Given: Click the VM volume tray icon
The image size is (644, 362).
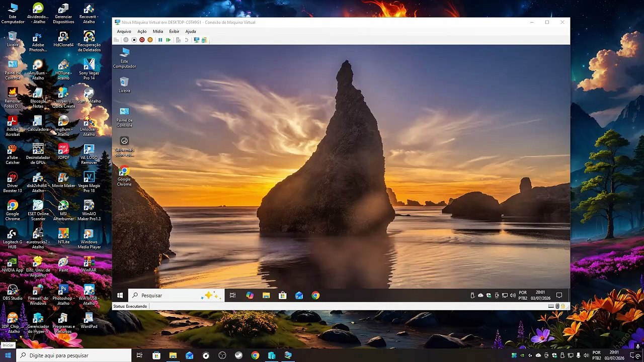Looking at the screenshot, I should coord(513,295).
